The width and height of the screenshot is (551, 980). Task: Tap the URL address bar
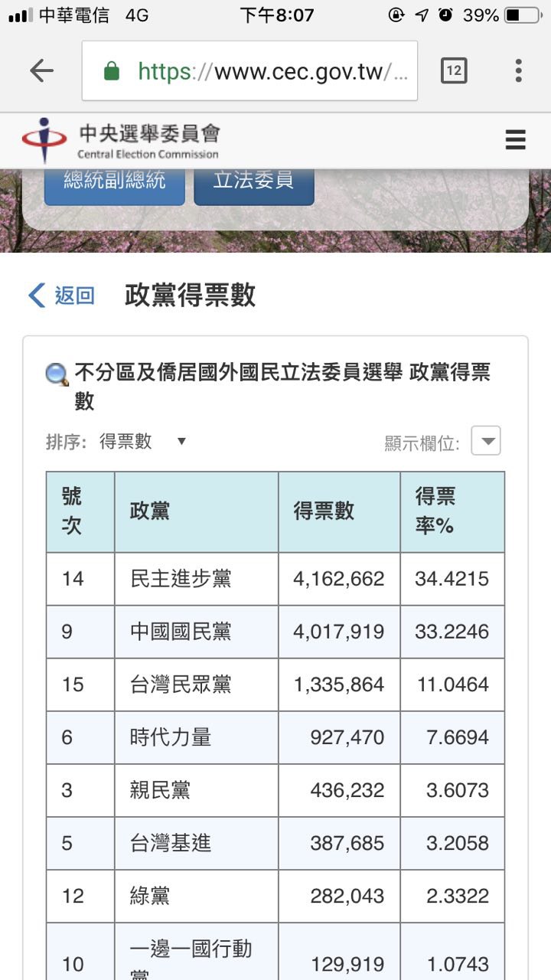pos(260,72)
